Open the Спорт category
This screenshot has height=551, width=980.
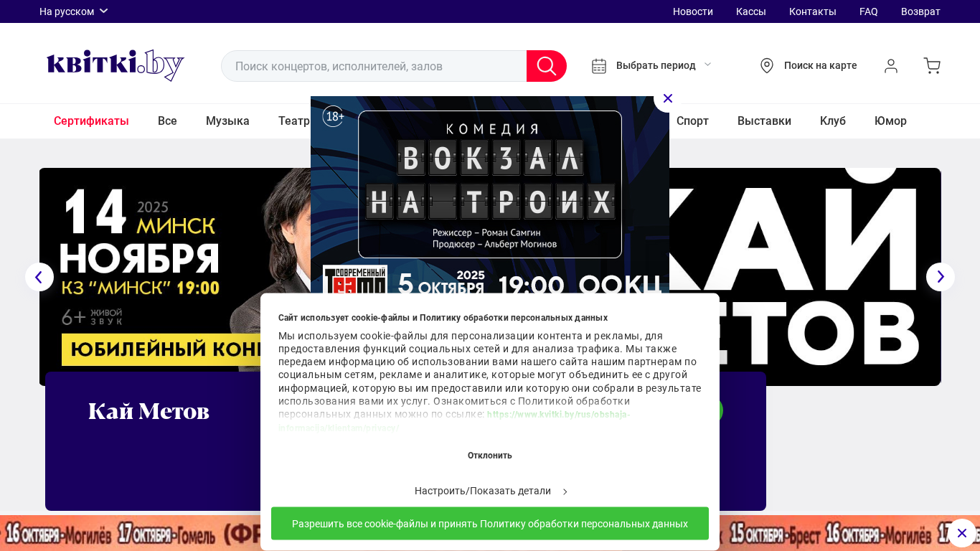[692, 121]
